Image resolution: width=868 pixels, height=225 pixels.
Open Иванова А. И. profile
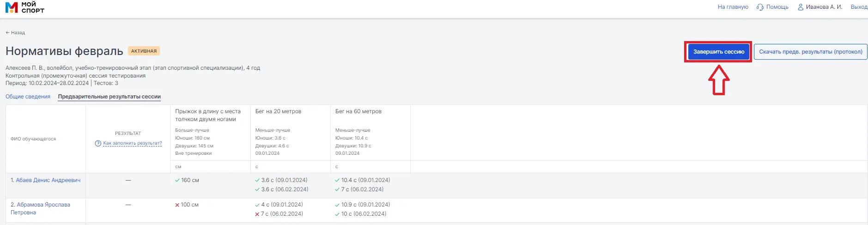824,7
